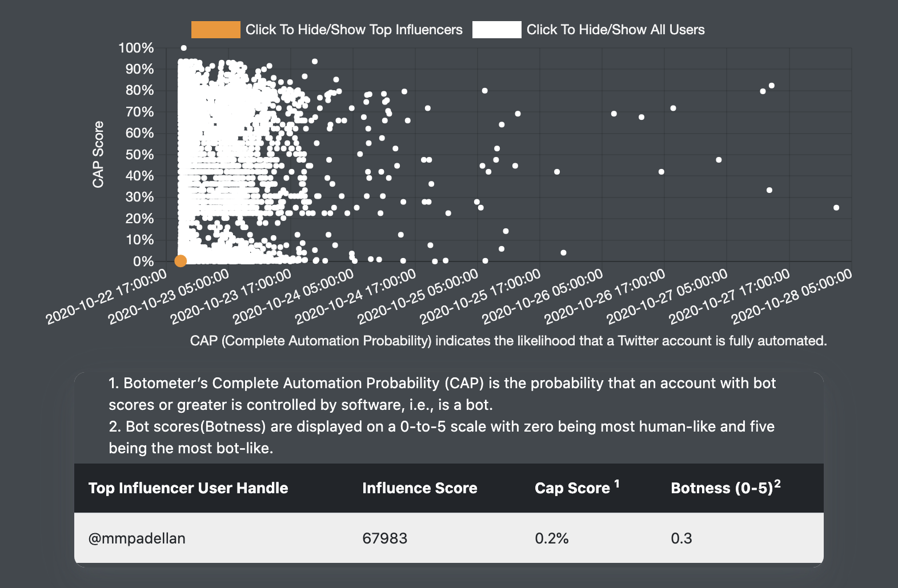
Task: Click the Botness (0-5) column header
Action: (721, 488)
